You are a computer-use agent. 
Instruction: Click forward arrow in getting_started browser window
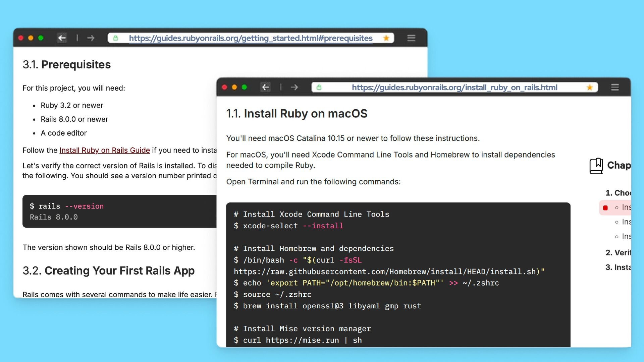91,38
